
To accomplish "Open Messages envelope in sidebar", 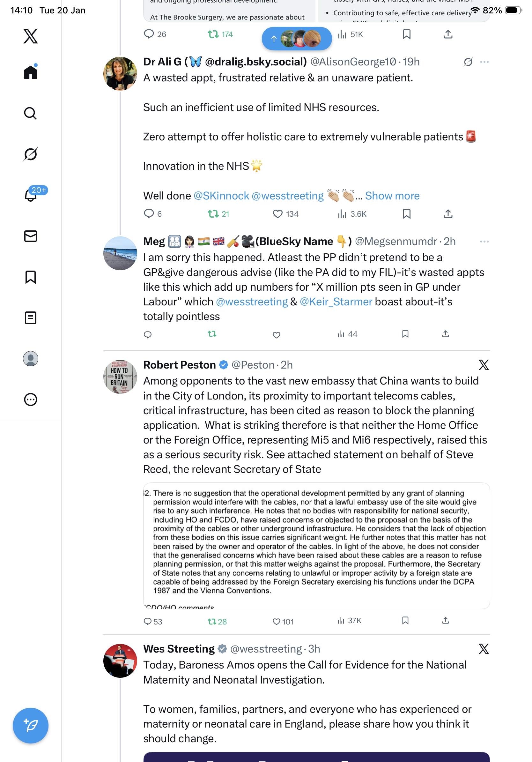I will tap(31, 236).
